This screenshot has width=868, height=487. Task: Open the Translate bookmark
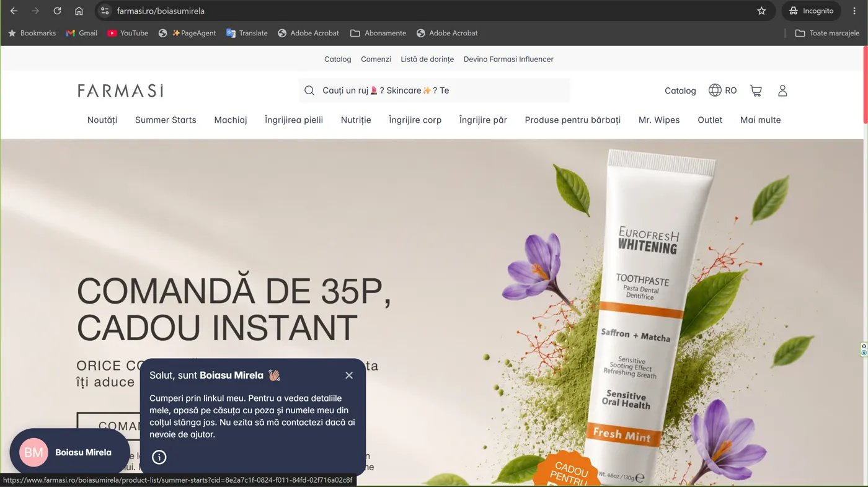point(247,33)
